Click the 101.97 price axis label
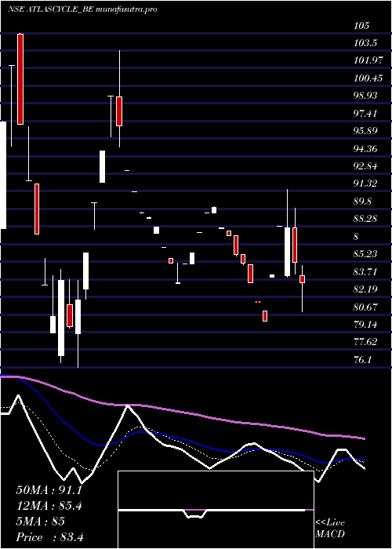Screen dimensions: 392x549 [x=368, y=60]
